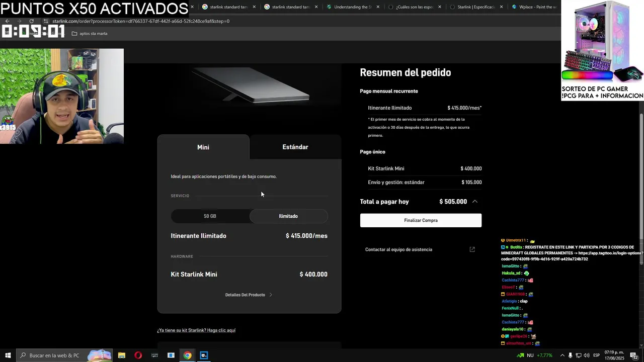Click the '$ 415.000/mes' price under Mini
Image resolution: width=644 pixels, height=362 pixels.
(306, 236)
